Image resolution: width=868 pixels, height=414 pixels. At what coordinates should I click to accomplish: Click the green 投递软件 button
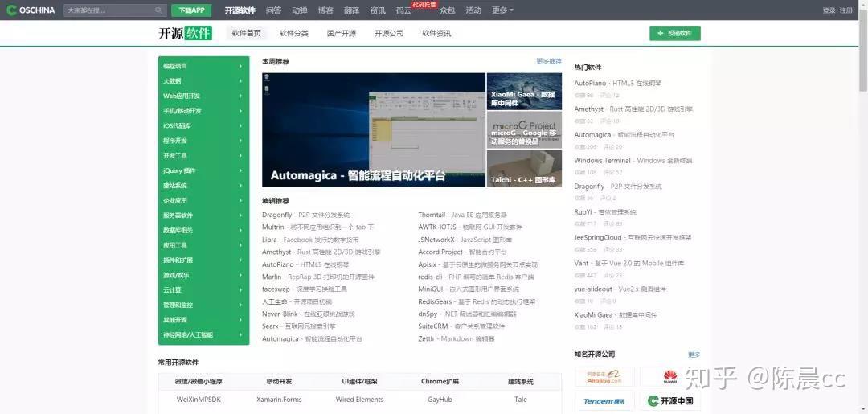[x=675, y=33]
